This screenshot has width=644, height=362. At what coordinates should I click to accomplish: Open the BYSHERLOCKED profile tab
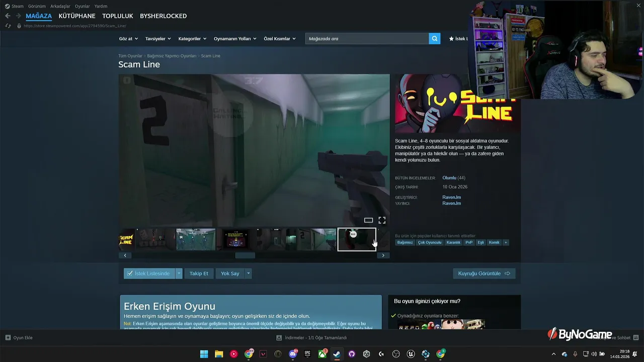164,16
